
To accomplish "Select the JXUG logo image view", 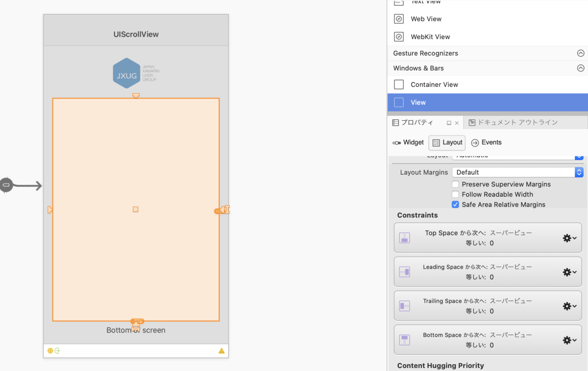I will pyautogui.click(x=136, y=73).
